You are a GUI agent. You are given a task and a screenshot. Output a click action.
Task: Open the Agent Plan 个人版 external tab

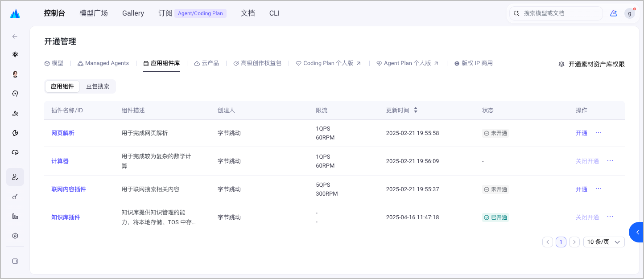(408, 63)
